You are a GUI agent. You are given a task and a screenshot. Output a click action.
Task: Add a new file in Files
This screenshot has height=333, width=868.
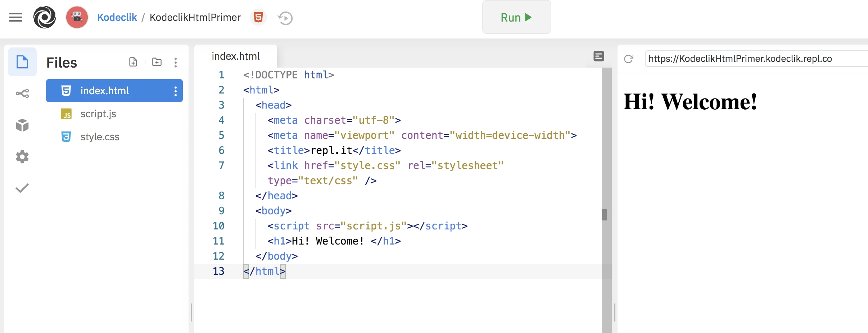point(133,62)
